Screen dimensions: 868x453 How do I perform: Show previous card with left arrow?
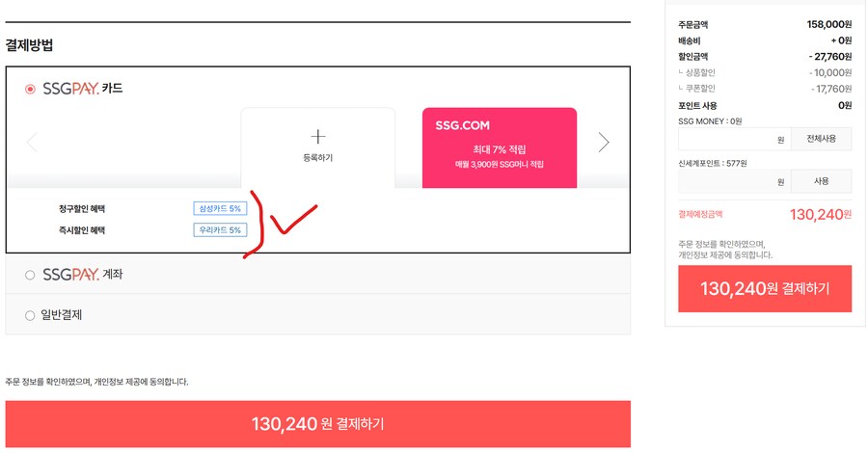click(x=32, y=142)
